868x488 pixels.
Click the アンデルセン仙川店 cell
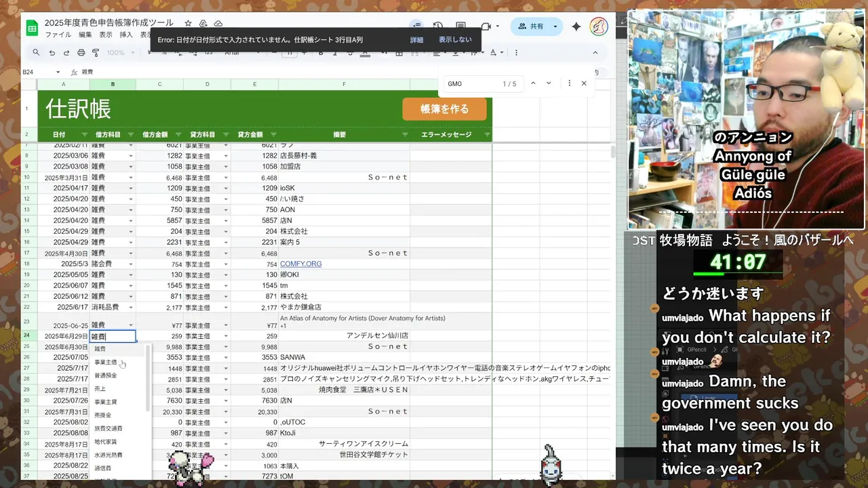point(344,335)
